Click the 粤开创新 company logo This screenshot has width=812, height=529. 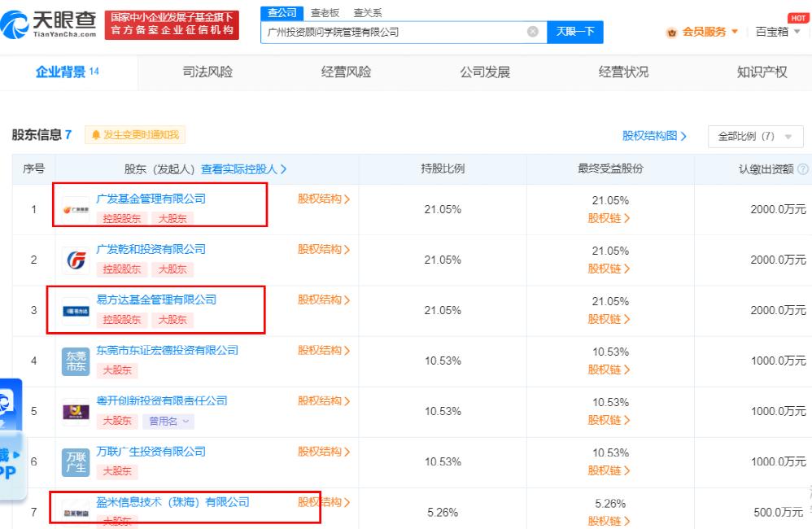point(76,412)
